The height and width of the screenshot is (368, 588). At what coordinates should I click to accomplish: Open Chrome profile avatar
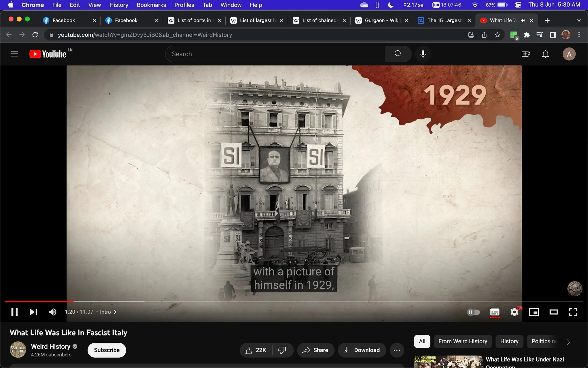coord(566,35)
